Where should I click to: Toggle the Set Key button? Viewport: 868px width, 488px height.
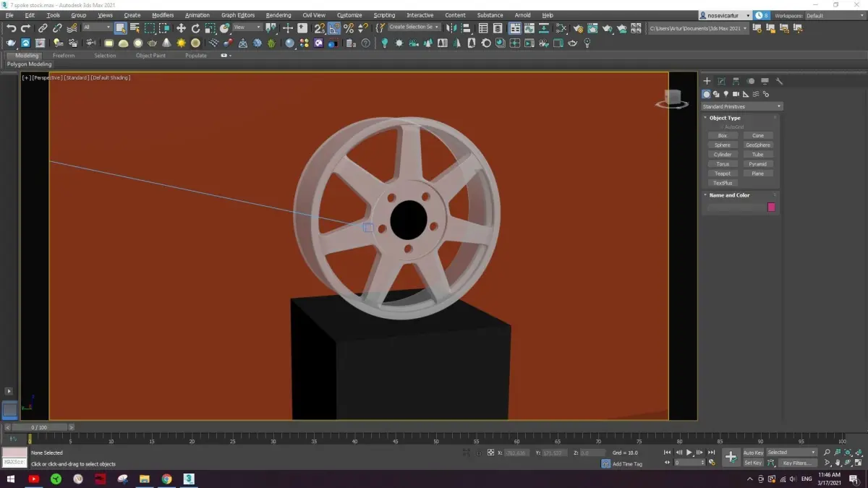click(x=753, y=463)
